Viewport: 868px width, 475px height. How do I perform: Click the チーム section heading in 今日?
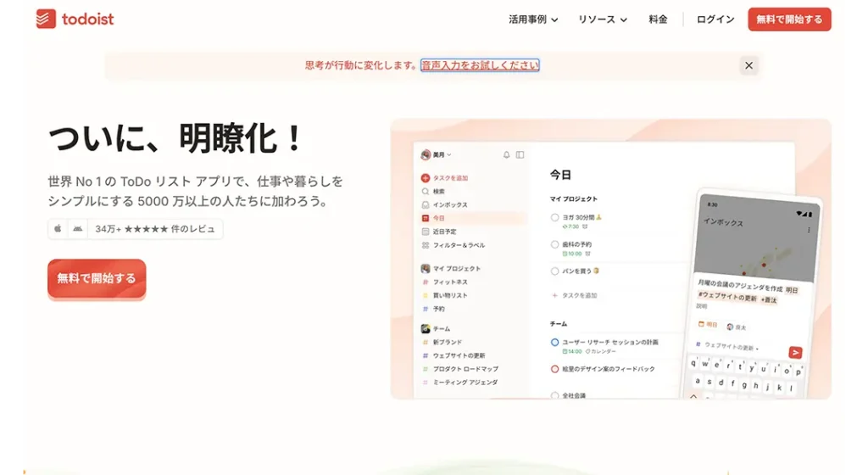tap(559, 324)
